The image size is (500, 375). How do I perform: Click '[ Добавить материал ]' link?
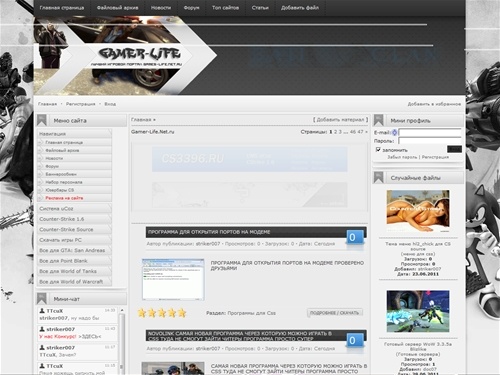pos(340,120)
